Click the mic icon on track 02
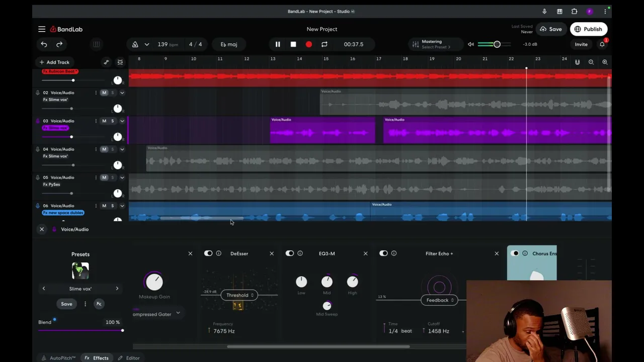The height and width of the screenshot is (362, 644). click(38, 93)
